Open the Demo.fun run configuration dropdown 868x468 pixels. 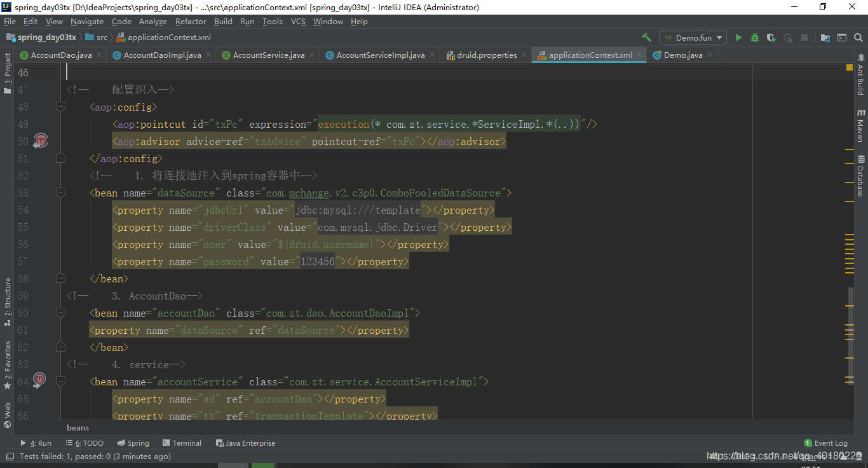pyautogui.click(x=693, y=38)
